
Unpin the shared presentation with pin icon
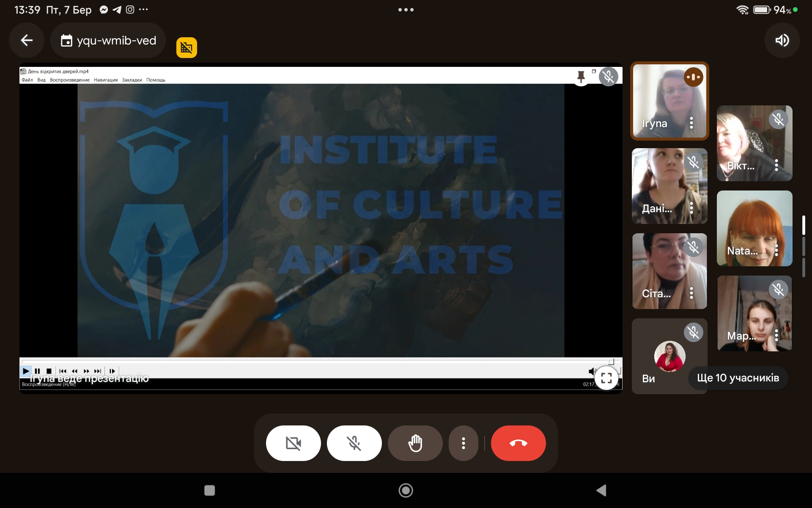pyautogui.click(x=581, y=77)
